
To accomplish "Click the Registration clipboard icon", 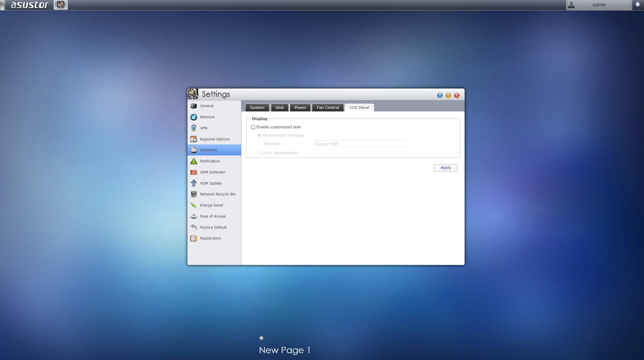I will [x=194, y=238].
